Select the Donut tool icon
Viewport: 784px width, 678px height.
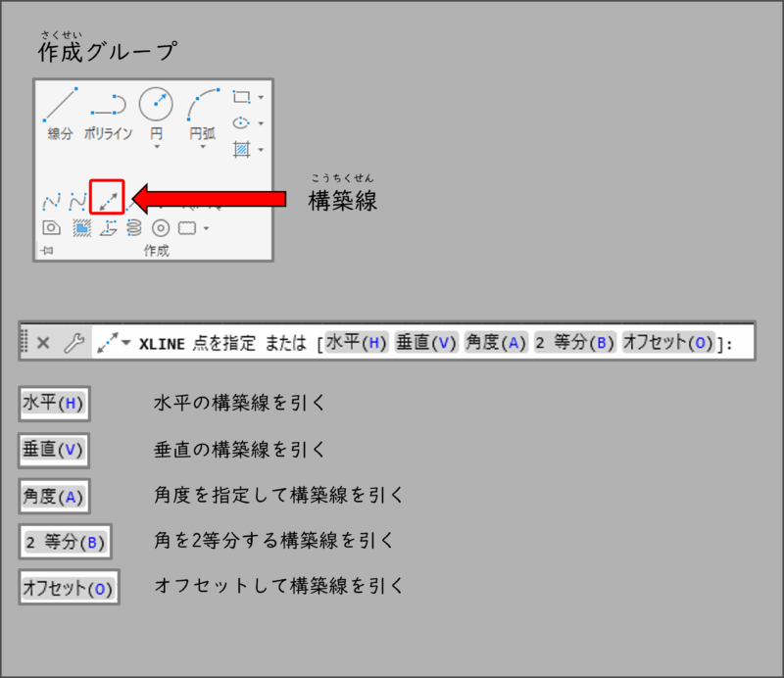click(x=161, y=228)
